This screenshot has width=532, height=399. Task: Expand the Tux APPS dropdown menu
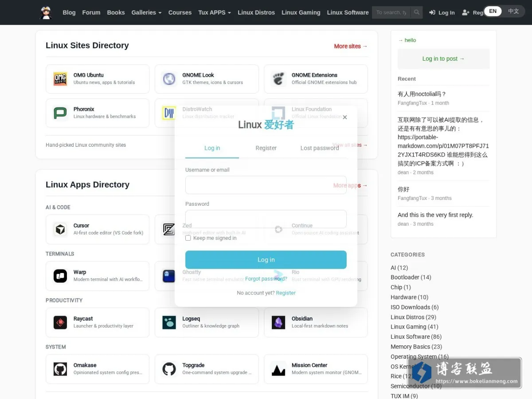(215, 12)
